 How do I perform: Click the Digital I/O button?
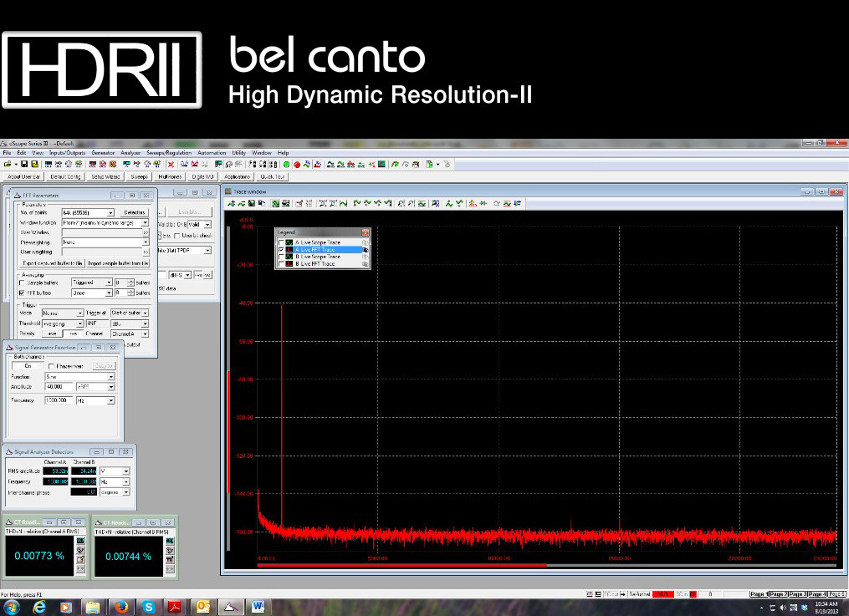click(203, 177)
